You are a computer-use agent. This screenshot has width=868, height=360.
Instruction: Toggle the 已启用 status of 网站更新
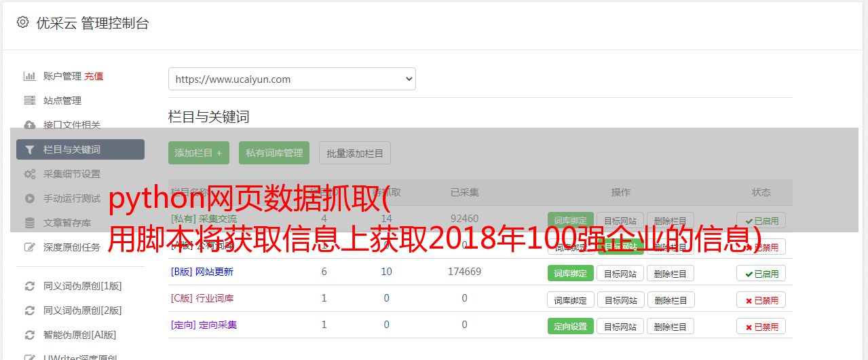(761, 273)
